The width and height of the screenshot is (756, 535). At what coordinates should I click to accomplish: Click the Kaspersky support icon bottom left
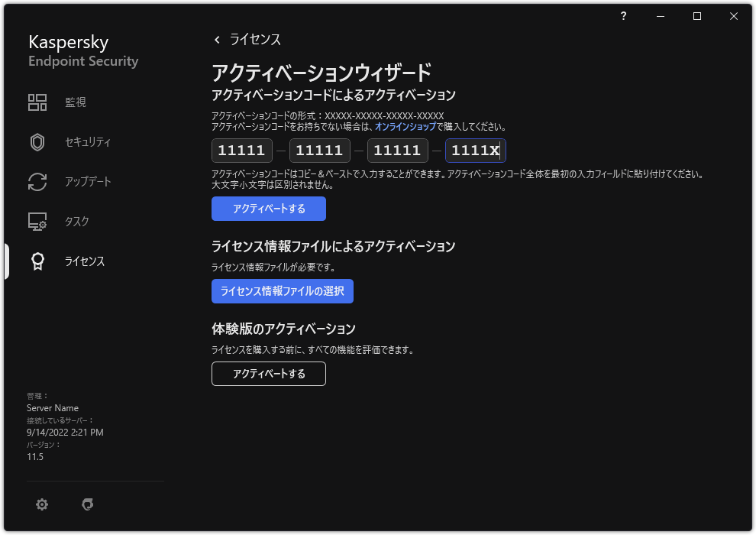click(x=88, y=504)
